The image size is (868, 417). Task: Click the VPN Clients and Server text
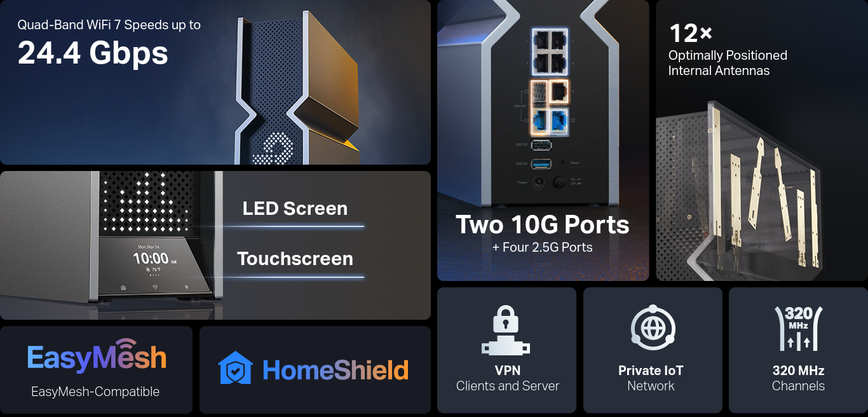tap(507, 378)
